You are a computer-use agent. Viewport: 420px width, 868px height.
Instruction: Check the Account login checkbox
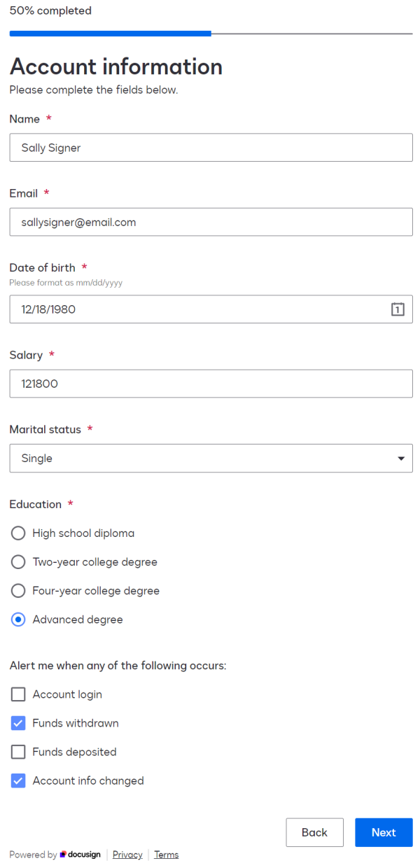(x=17, y=694)
